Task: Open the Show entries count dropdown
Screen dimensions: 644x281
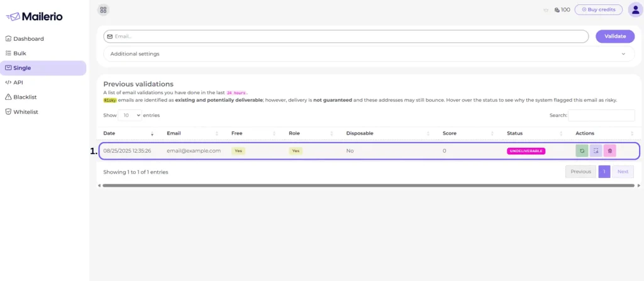Action: pyautogui.click(x=130, y=116)
